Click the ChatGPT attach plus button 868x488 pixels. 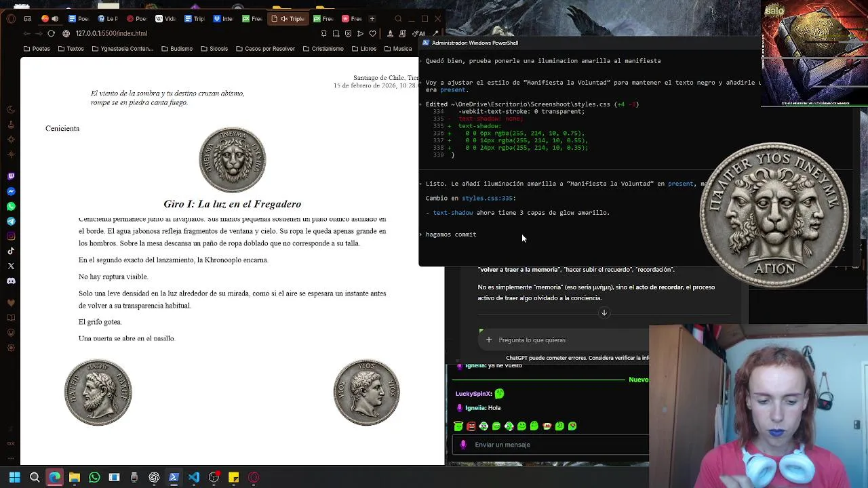coord(488,340)
